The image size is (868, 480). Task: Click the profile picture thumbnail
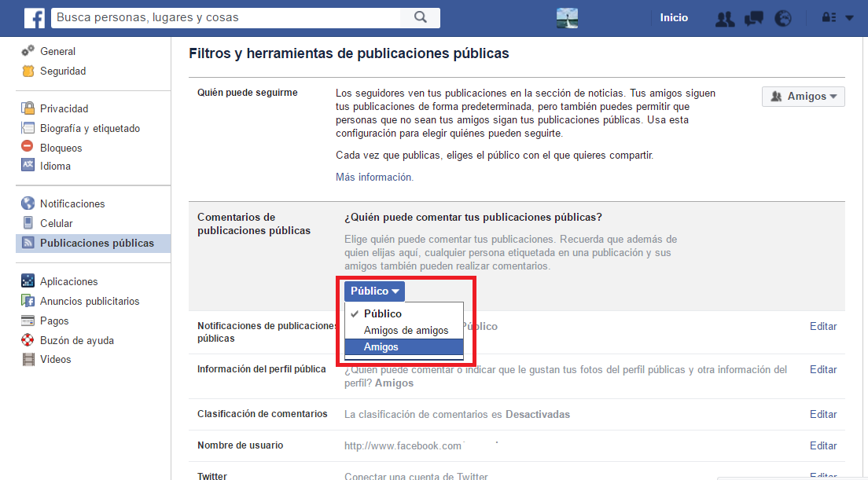tap(568, 18)
